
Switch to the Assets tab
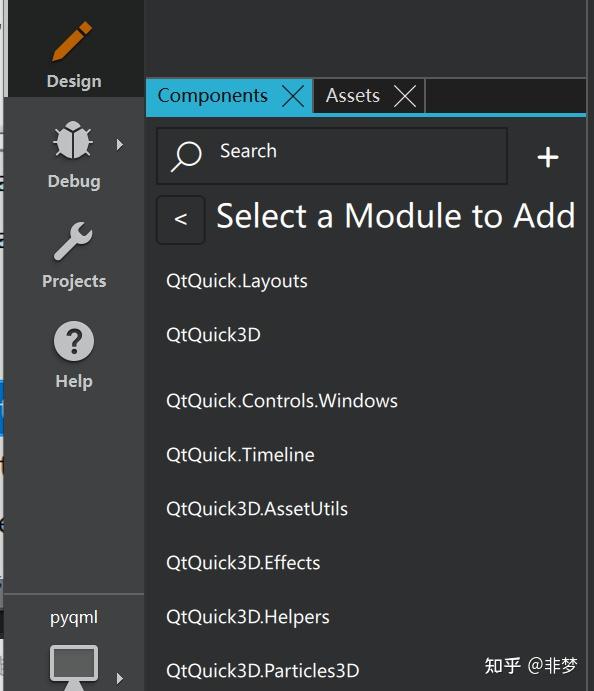(353, 96)
